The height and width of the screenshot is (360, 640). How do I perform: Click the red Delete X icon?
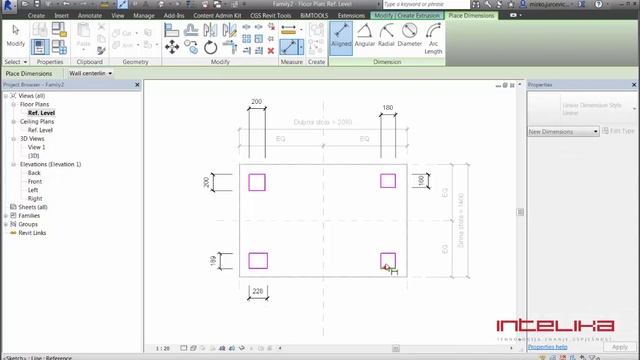271,51
